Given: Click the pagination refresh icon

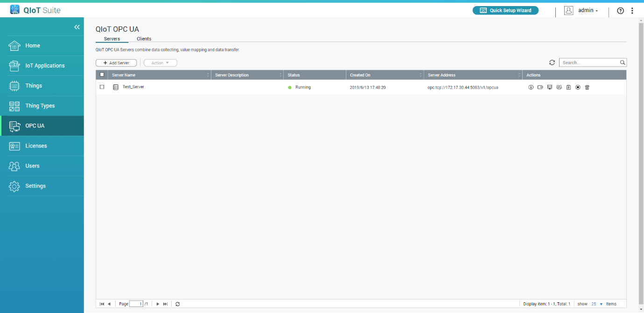Looking at the screenshot, I should 178,304.
